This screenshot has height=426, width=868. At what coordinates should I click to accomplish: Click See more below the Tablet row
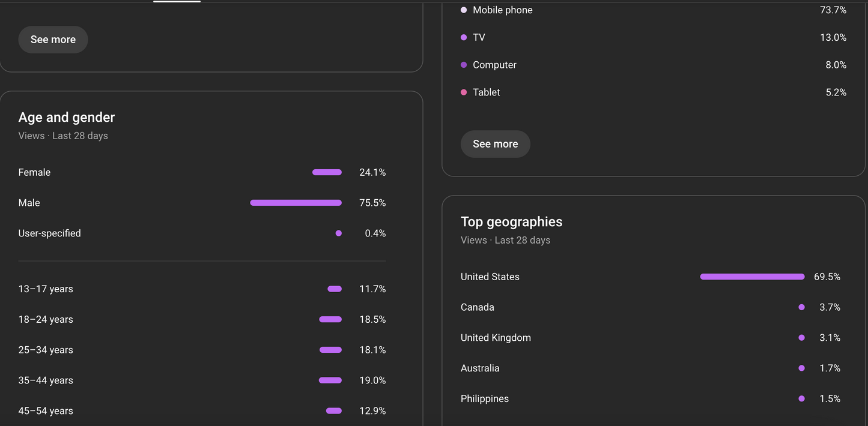pos(495,144)
